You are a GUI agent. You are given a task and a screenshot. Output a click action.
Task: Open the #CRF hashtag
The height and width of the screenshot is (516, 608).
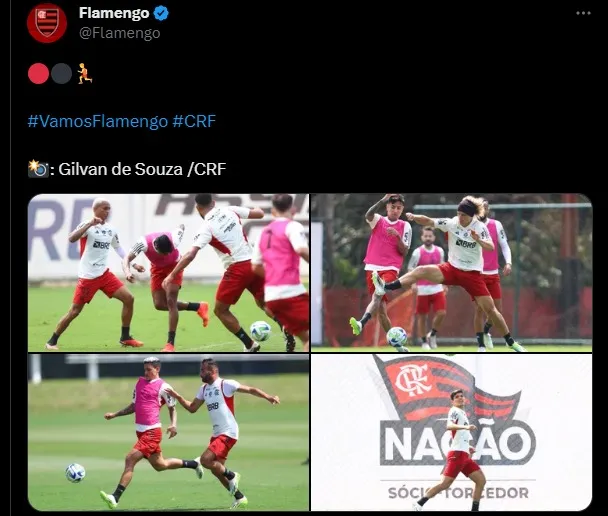pos(194,121)
